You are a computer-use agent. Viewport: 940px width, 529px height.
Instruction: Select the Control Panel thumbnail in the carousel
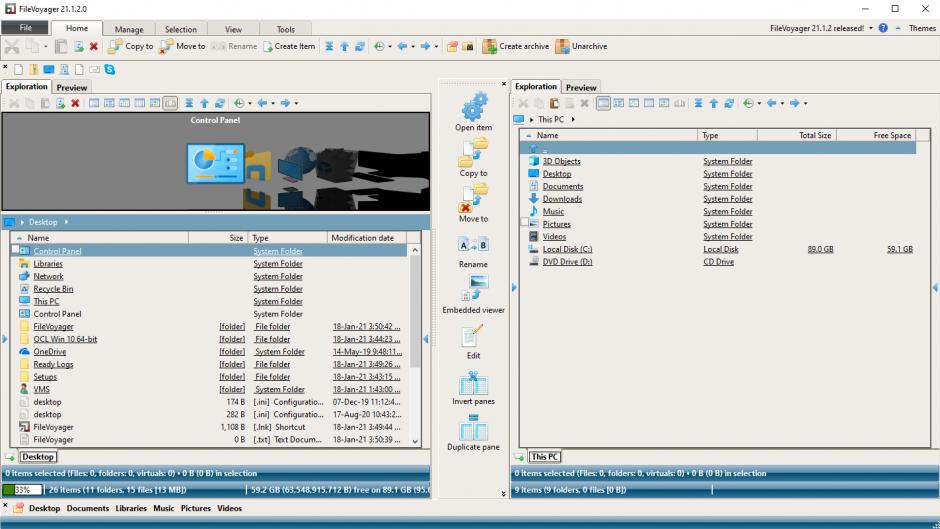point(215,163)
